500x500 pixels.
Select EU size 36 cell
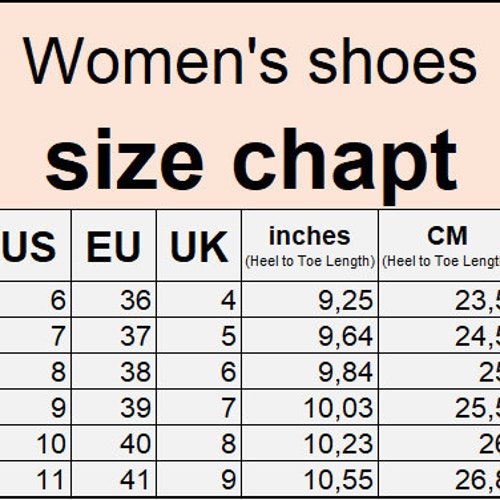tap(114, 300)
